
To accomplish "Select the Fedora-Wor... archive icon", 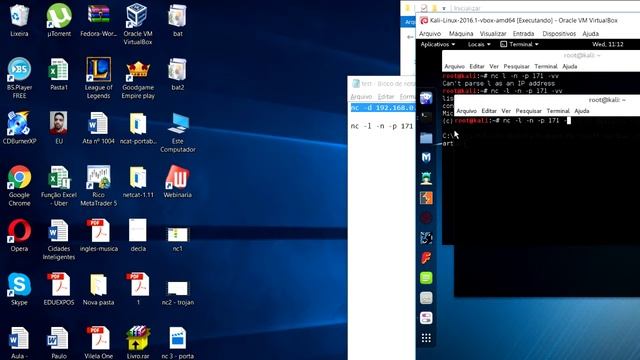I will coord(98,20).
